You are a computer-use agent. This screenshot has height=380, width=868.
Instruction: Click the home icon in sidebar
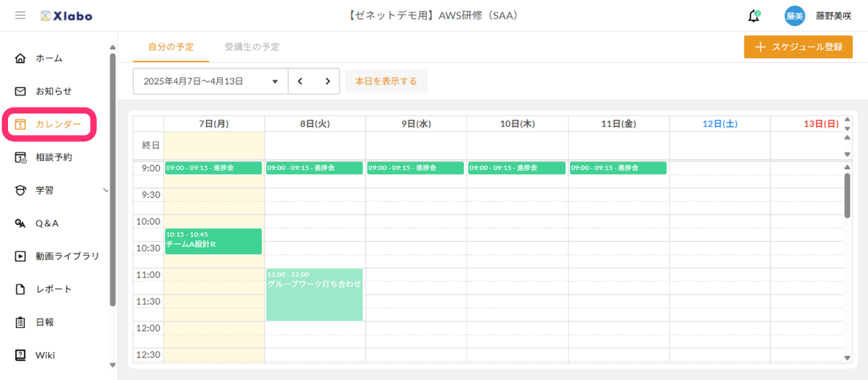point(21,59)
